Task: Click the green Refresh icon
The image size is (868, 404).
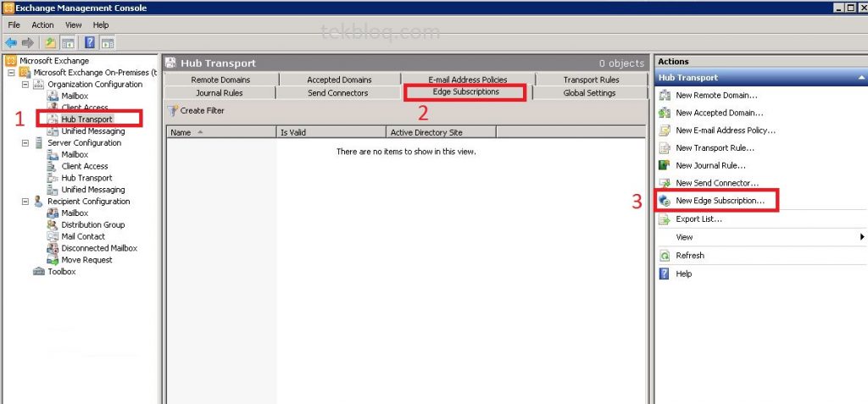Action: pos(665,256)
